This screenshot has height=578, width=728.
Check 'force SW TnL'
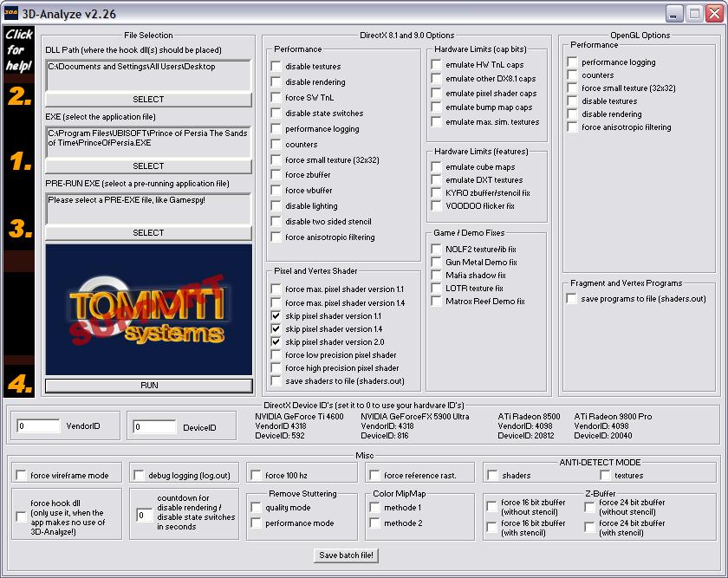click(x=276, y=97)
